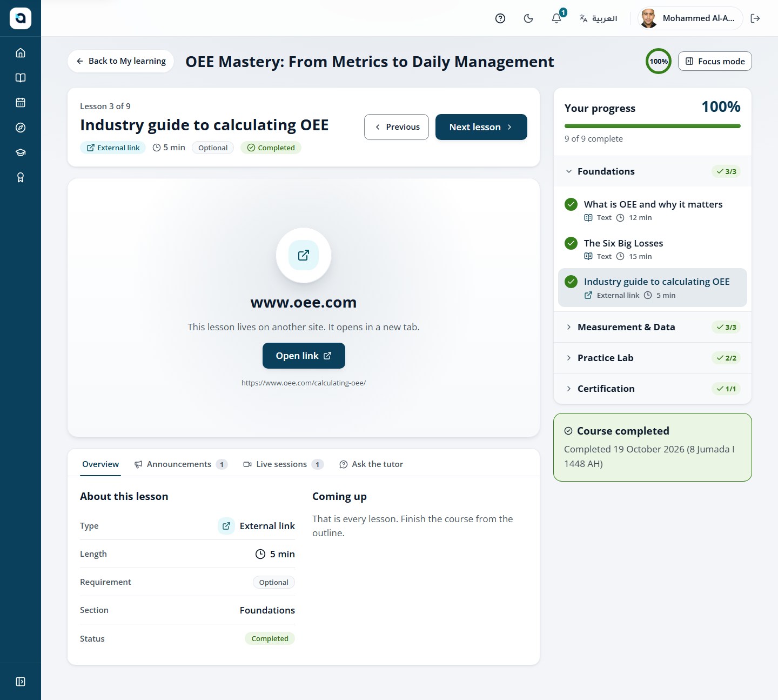Image resolution: width=778 pixels, height=700 pixels.
Task: Open the help question mark icon
Action: pos(500,18)
